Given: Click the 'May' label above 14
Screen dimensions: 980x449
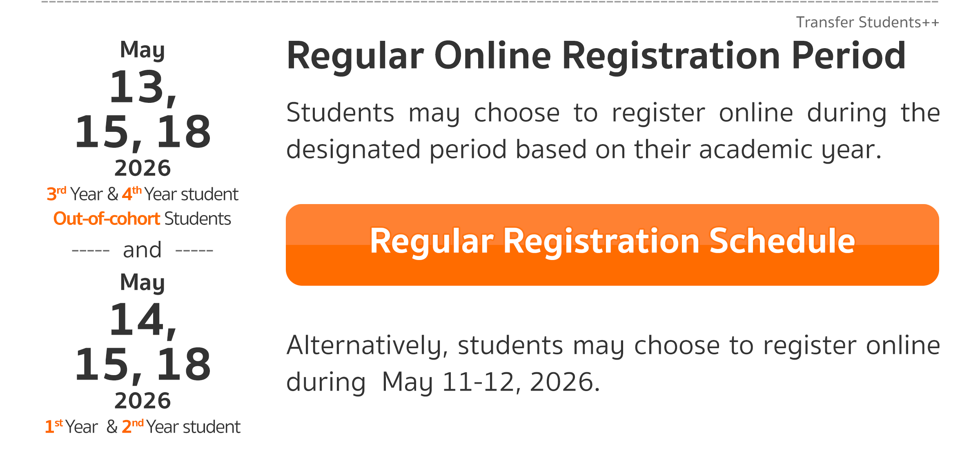Looking at the screenshot, I should (x=142, y=282).
